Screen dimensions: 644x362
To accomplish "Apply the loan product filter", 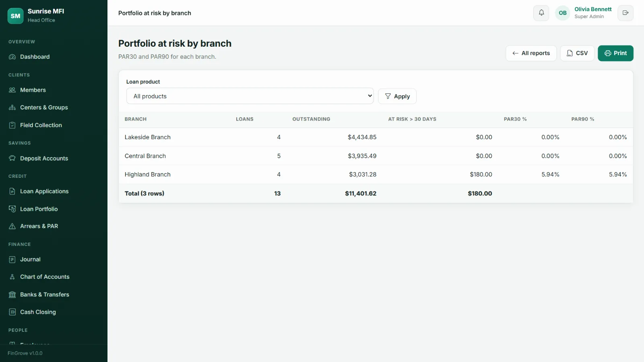I will 397,97.
